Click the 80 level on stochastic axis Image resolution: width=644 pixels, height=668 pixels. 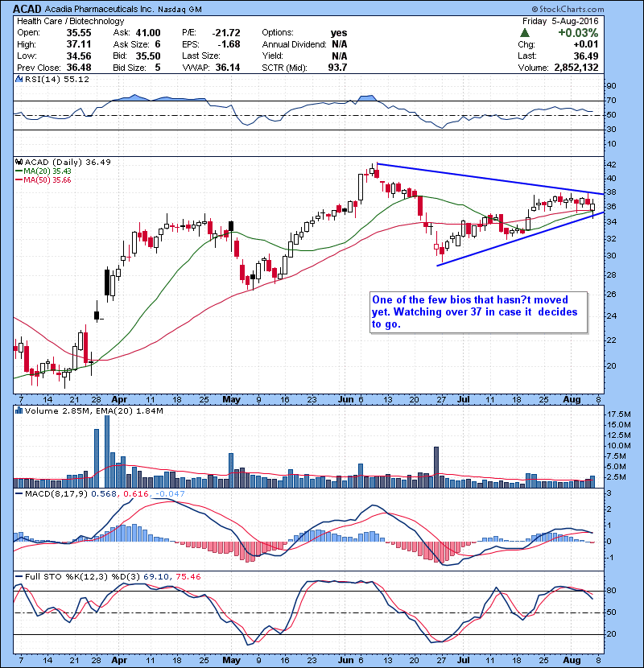(611, 591)
